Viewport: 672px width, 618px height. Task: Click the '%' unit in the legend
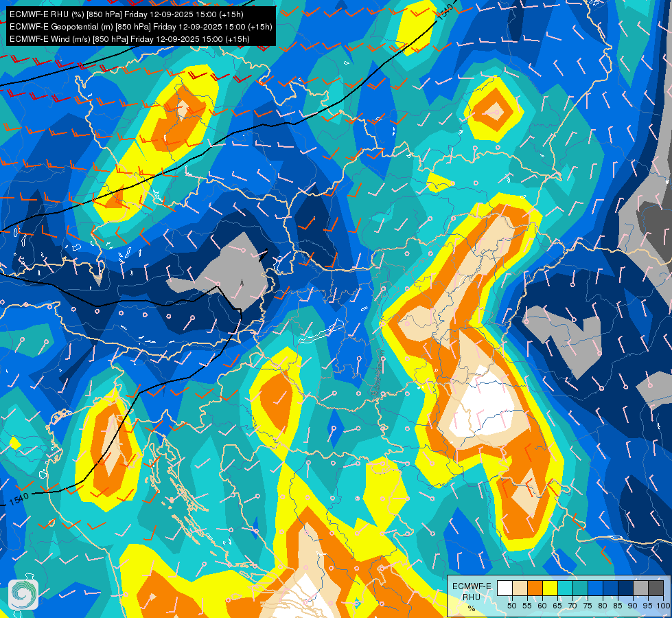click(472, 608)
